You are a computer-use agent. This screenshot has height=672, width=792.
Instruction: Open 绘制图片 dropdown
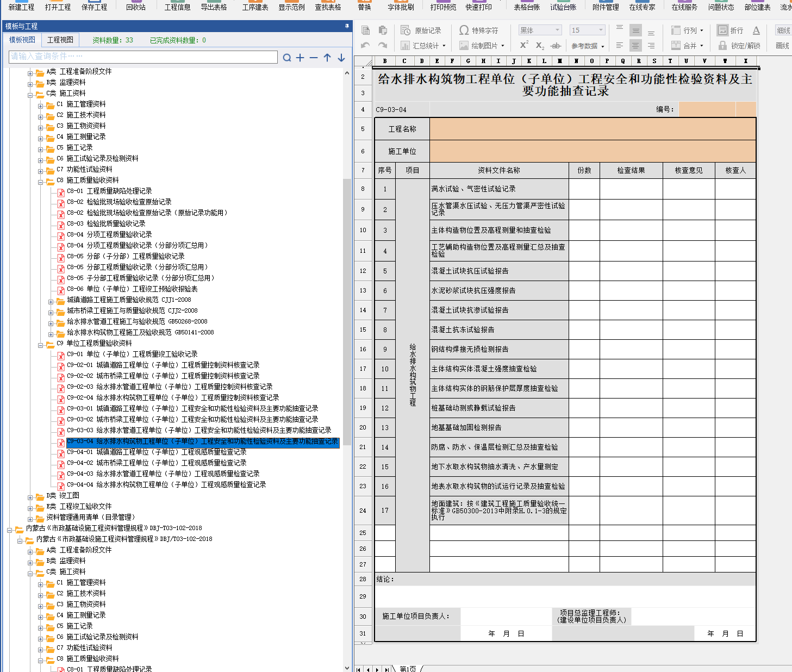(x=482, y=46)
